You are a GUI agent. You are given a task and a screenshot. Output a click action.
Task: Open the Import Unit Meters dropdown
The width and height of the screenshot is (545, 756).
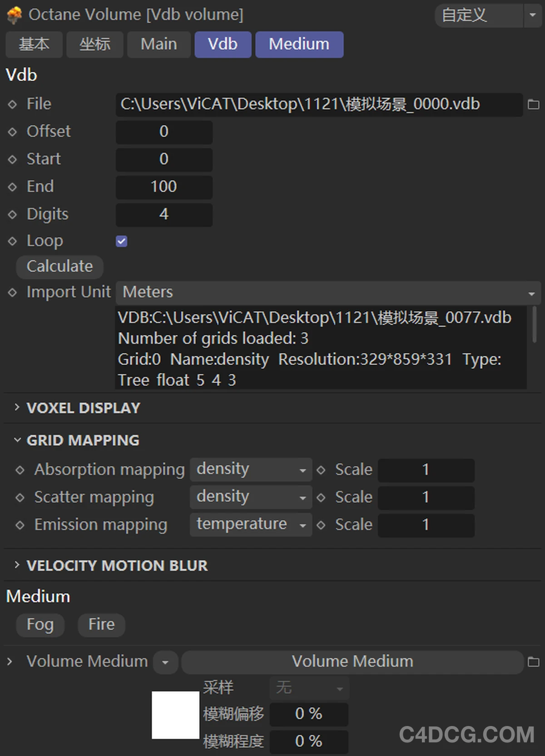(328, 293)
